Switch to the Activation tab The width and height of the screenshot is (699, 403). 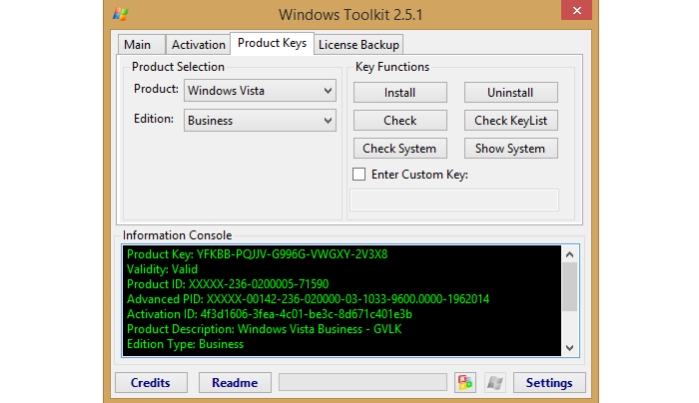click(x=198, y=45)
